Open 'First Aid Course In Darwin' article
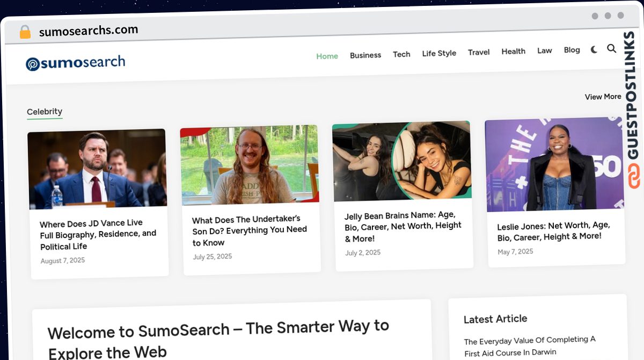Screen dimensions: 644x360 [530, 346]
